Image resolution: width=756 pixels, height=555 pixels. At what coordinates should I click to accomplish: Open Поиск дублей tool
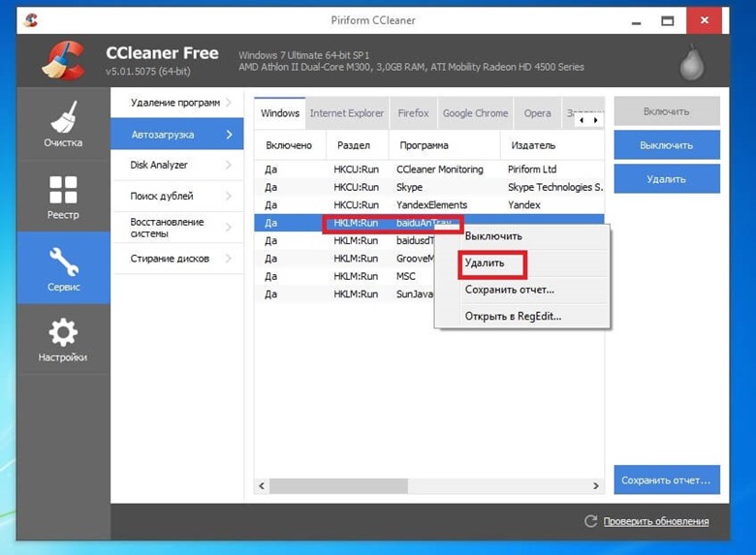click(x=177, y=196)
